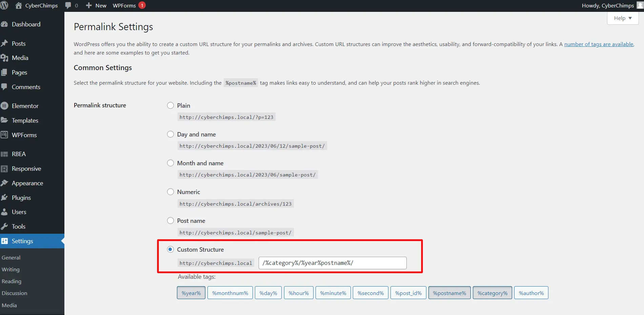Open the Plugins menu label
Image resolution: width=644 pixels, height=315 pixels.
[x=21, y=197]
